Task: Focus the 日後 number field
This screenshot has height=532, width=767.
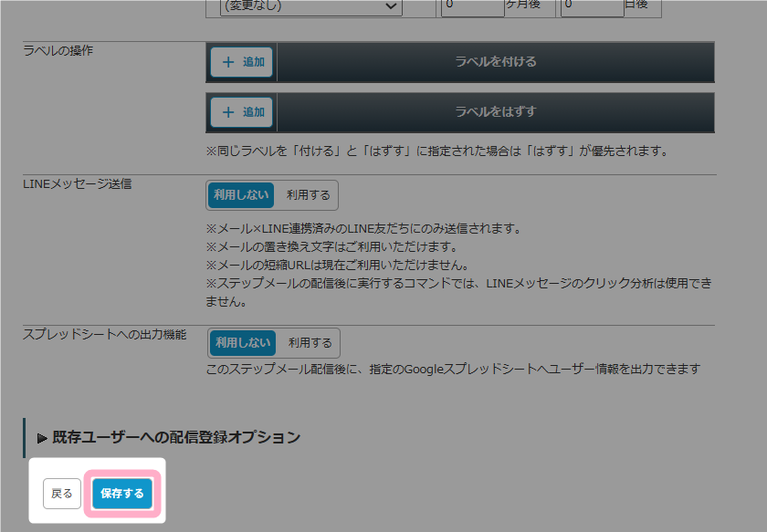Action: click(592, 6)
